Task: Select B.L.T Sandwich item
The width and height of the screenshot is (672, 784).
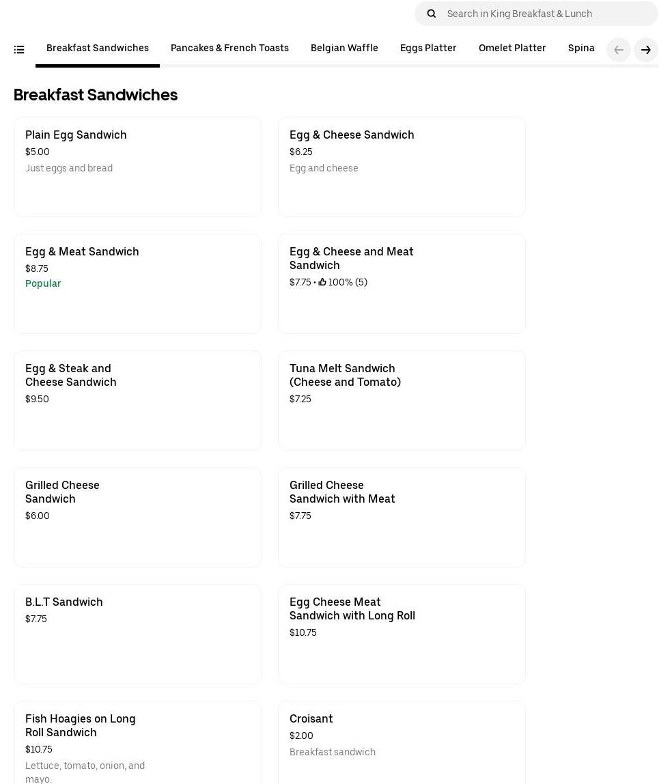Action: tap(137, 634)
